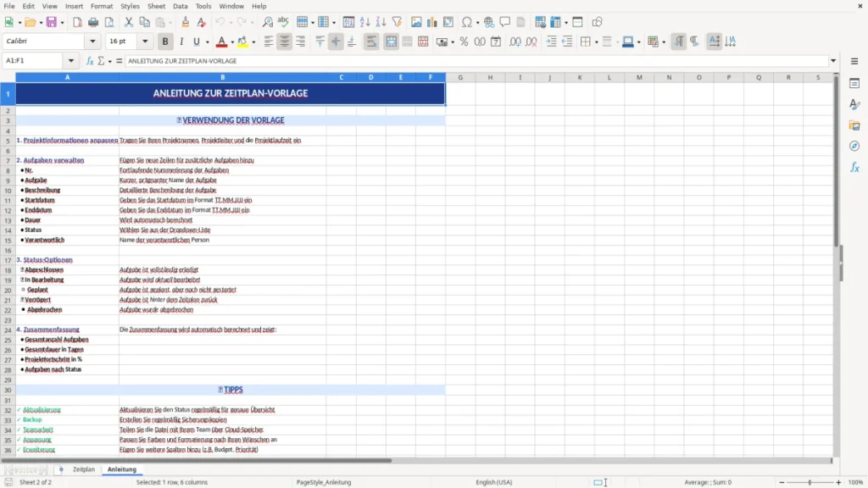This screenshot has height=488, width=868.
Task: Open the Name Box dropdown arrow
Action: coord(71,61)
